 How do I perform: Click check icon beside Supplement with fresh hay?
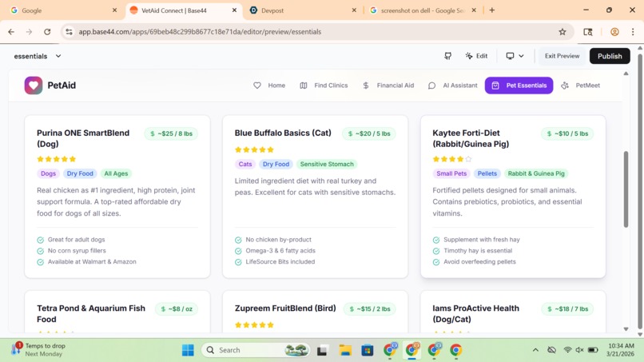click(x=436, y=240)
